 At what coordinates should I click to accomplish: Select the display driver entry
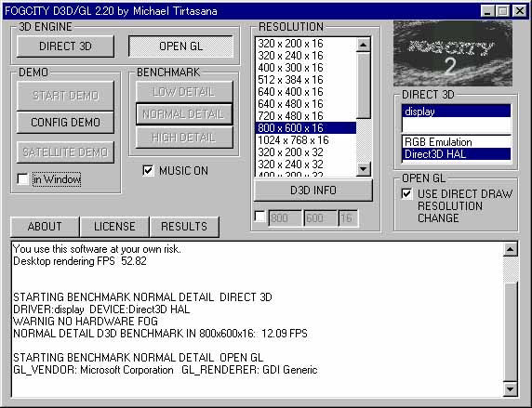[x=456, y=112]
